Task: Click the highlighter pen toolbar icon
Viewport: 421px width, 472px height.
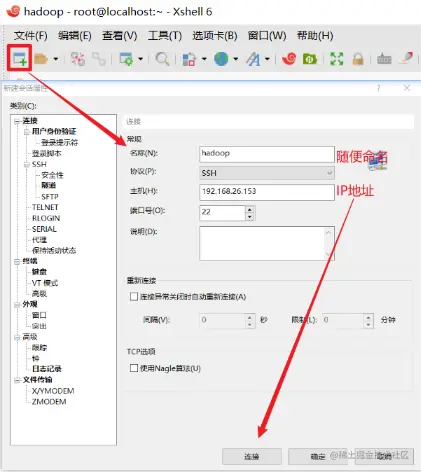Action: pos(407,58)
